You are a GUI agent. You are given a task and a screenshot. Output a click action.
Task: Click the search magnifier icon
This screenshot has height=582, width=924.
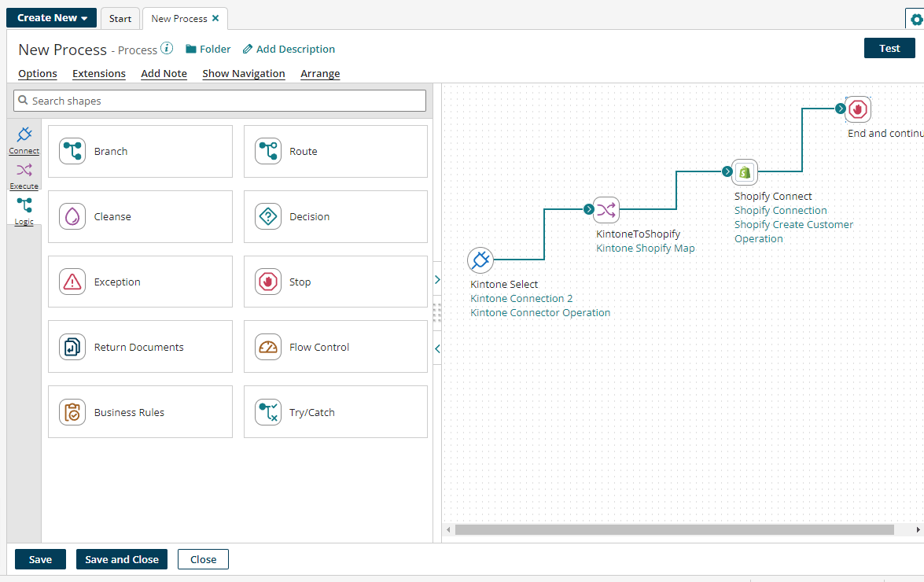[x=23, y=100]
